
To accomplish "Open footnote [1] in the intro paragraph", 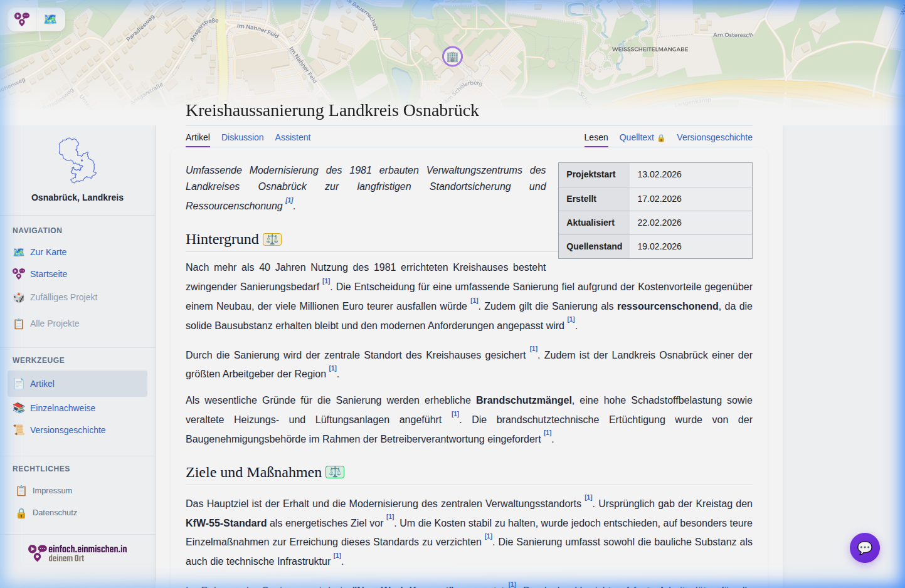I will 289,199.
